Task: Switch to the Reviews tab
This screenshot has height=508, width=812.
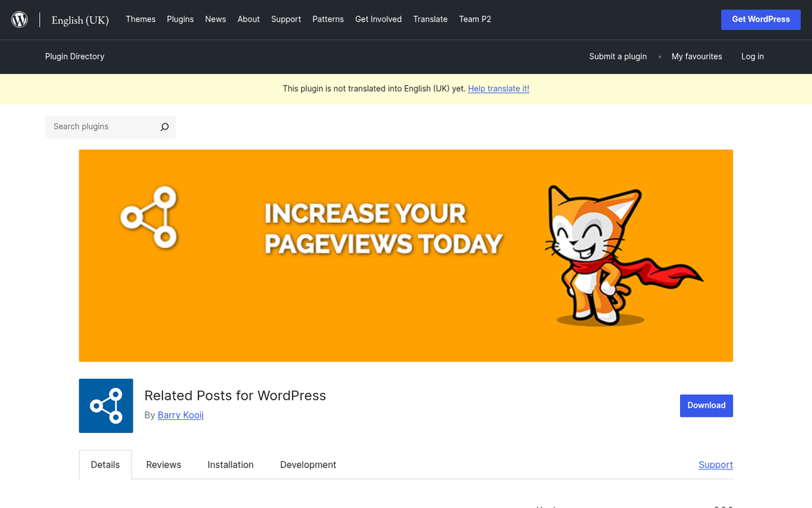Action: [x=163, y=465]
